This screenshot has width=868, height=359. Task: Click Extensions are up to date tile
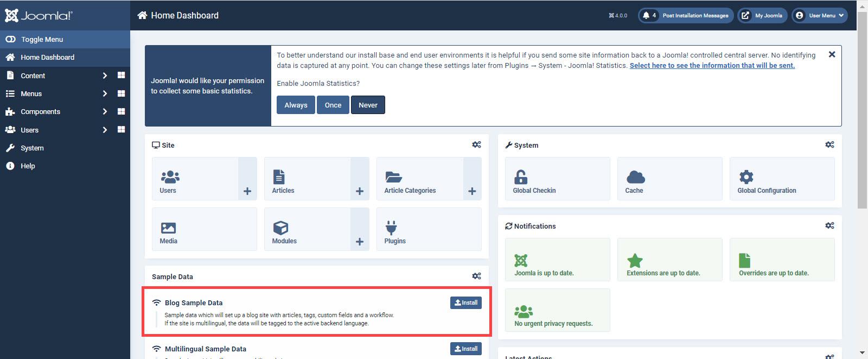(x=670, y=260)
